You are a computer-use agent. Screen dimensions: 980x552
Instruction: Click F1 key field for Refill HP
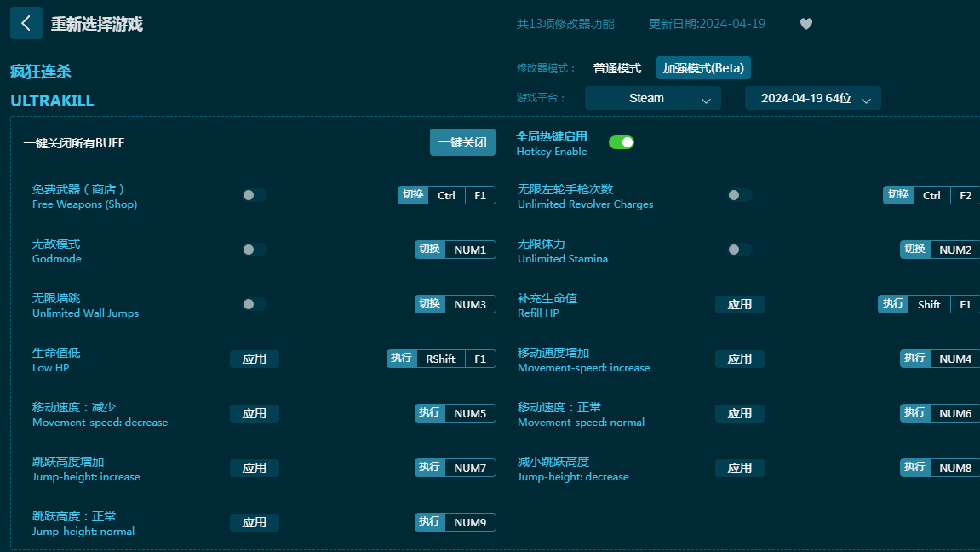click(x=965, y=304)
